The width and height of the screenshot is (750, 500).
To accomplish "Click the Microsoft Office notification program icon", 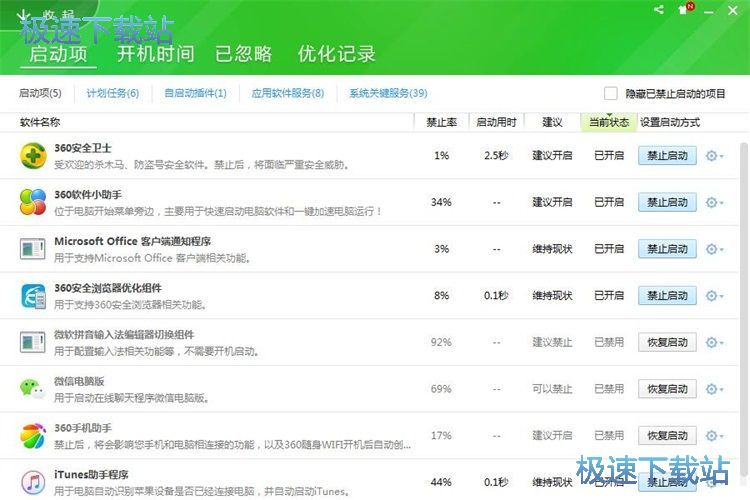I will [33, 249].
